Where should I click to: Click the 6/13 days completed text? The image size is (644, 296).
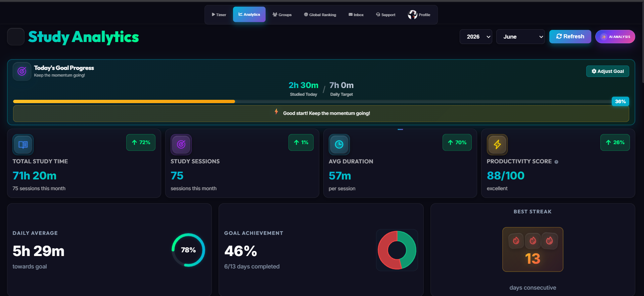pos(252,266)
